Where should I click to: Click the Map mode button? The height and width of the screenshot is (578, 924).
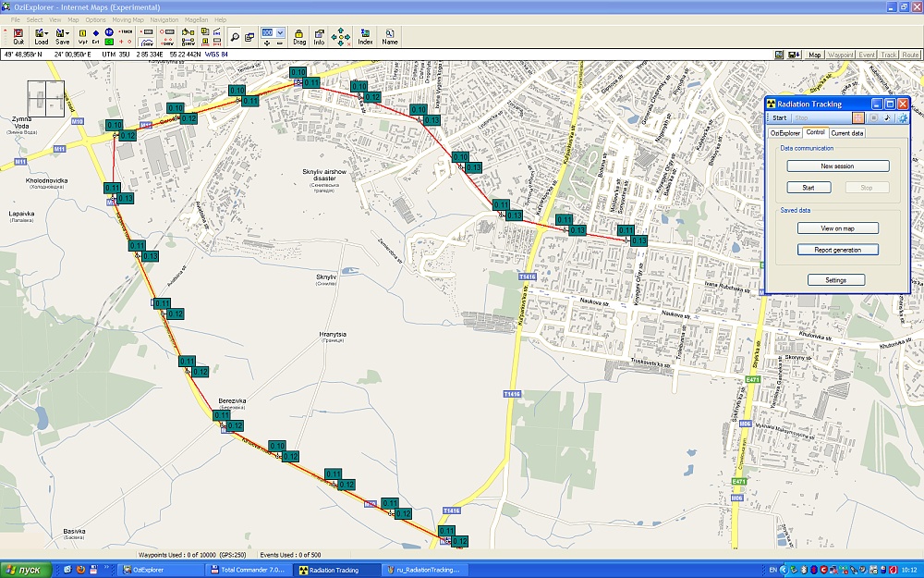pos(814,55)
